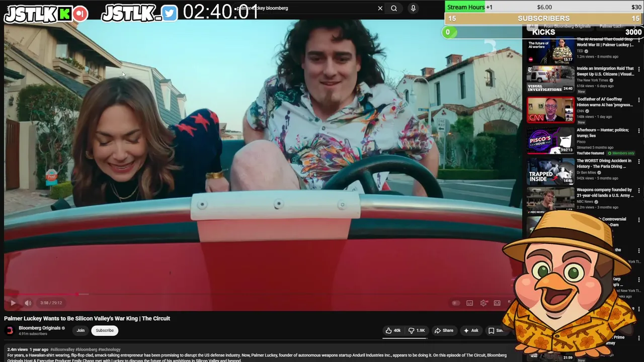Mute the video using the speaker icon
The image size is (644, 362).
point(28,303)
